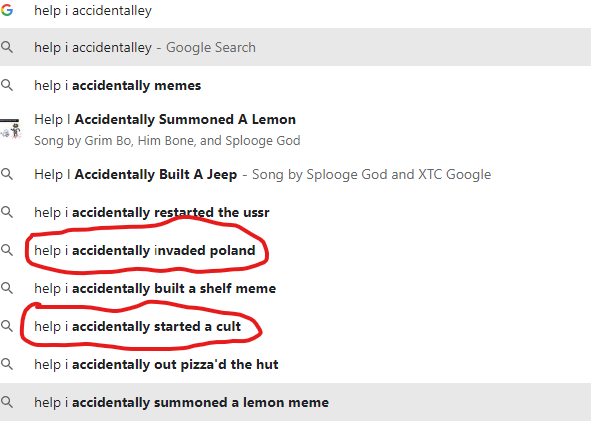Screen dimensions: 591x422
Task: Choose 'help i accidentally invaded poland' suggestion
Action: (x=296, y=250)
